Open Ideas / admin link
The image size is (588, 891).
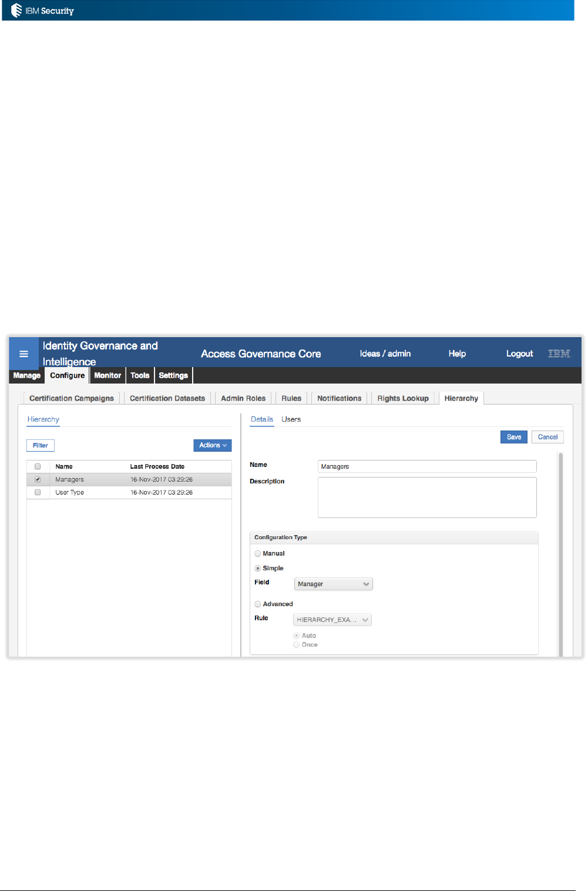385,354
